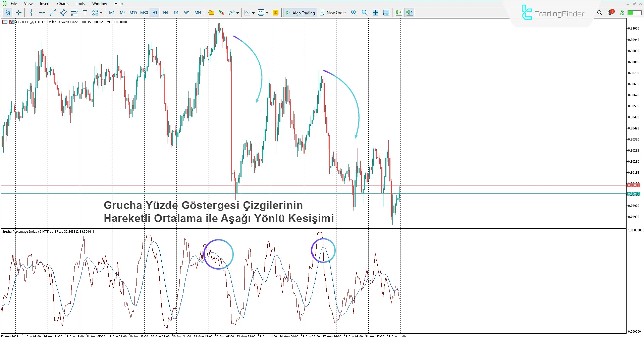Toggle chart shift
644x337 pixels.
click(x=409, y=12)
